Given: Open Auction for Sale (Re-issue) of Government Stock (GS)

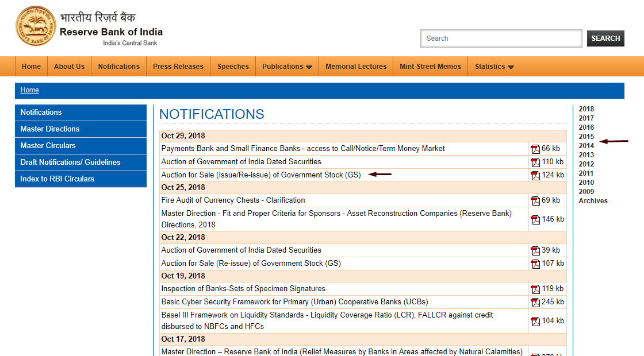Looking at the screenshot, I should tap(251, 264).
